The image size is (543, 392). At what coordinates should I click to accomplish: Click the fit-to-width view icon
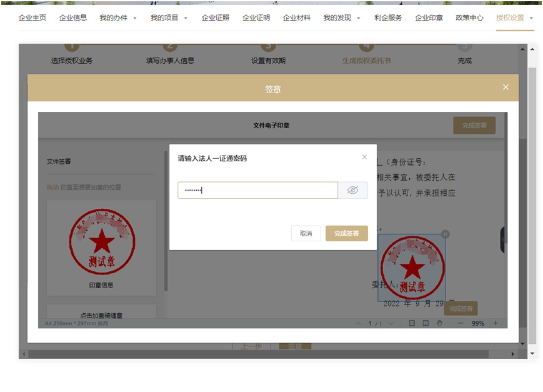(x=412, y=323)
